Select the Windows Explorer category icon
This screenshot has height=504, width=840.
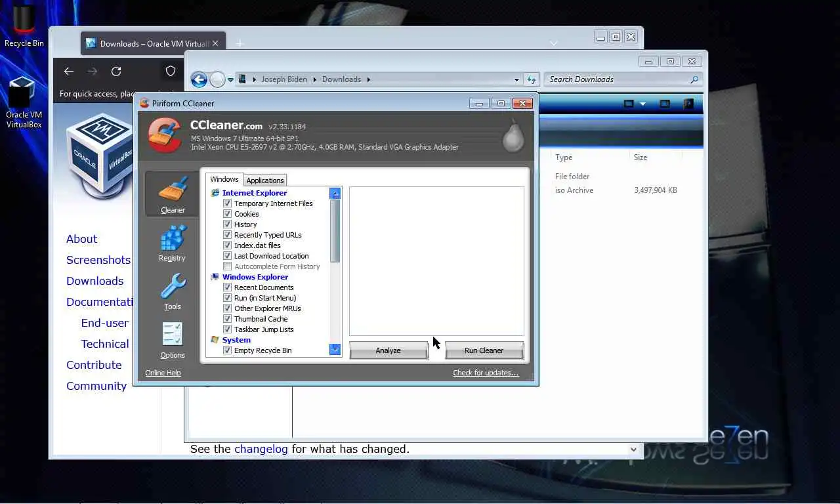point(215,277)
